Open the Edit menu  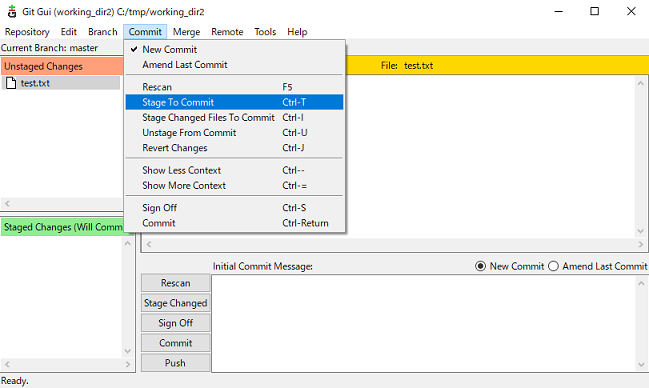pyautogui.click(x=69, y=32)
